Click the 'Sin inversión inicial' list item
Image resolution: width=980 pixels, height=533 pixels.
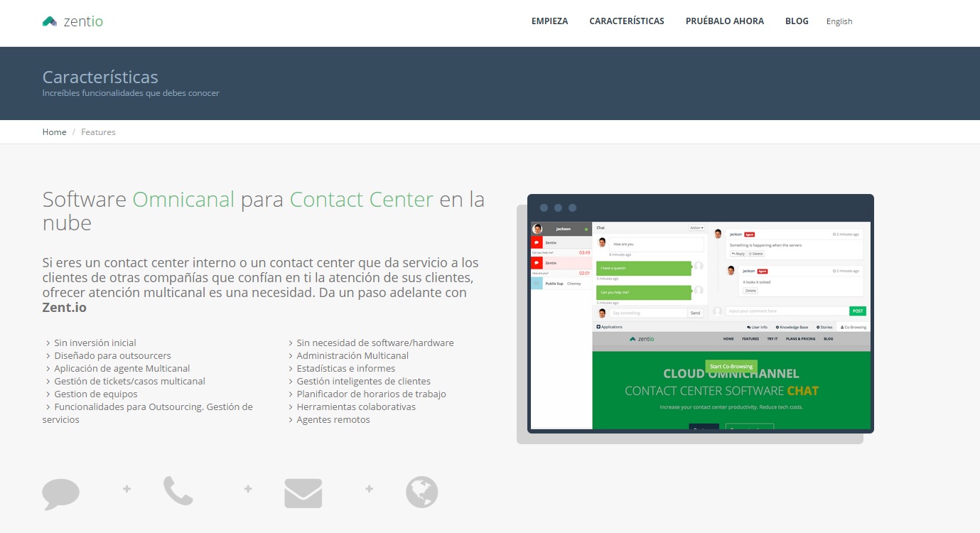coord(95,343)
